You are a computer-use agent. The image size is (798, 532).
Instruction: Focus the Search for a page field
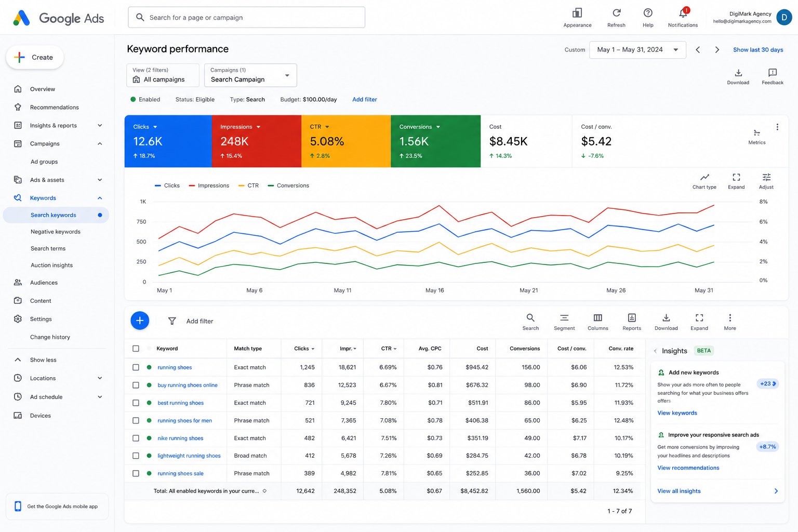click(x=246, y=17)
